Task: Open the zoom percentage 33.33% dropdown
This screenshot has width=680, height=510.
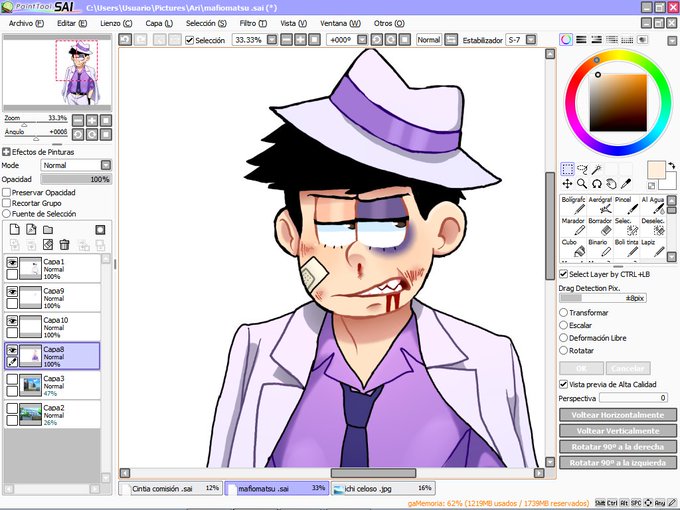Action: [x=272, y=40]
